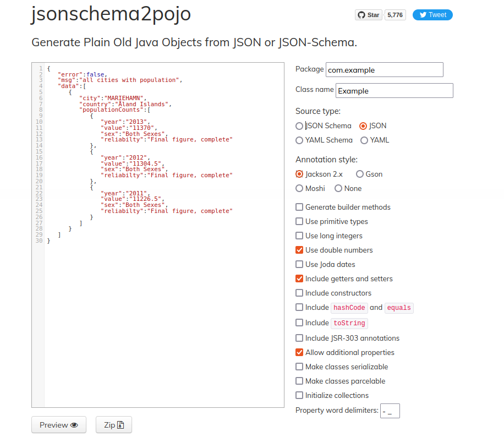Click the file icon on the Zip button
Viewport: 504px width, 437px height.
(x=120, y=424)
